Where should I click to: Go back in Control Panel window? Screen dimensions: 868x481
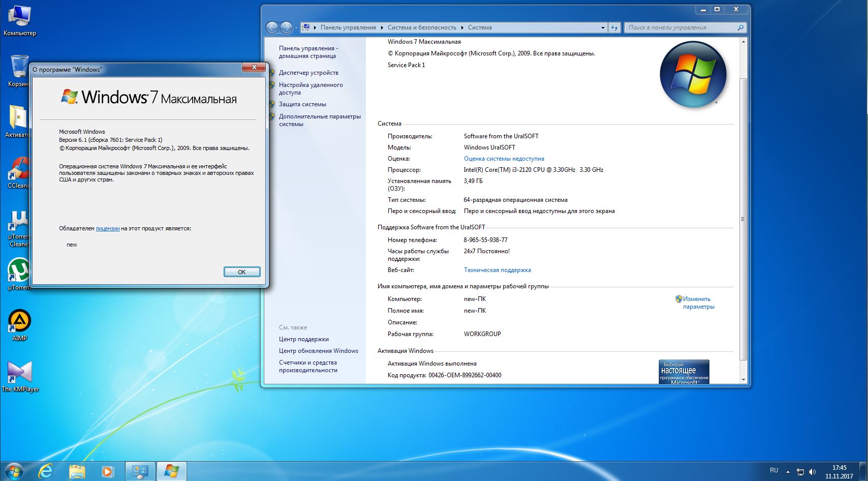tap(272, 27)
